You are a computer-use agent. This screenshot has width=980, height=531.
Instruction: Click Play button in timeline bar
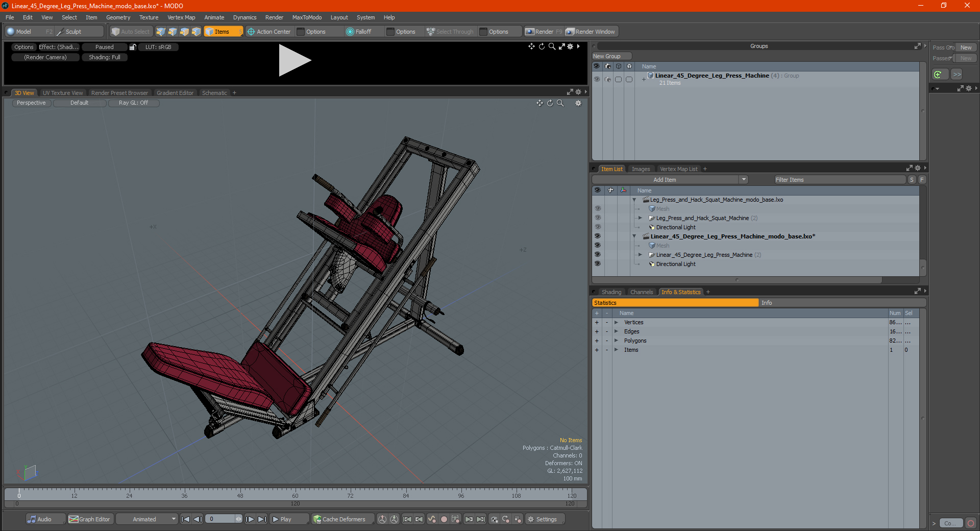[x=289, y=519]
